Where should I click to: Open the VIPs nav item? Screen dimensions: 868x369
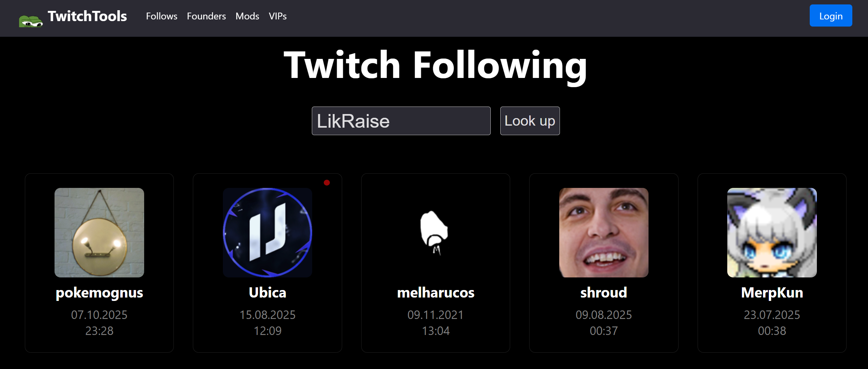pyautogui.click(x=277, y=16)
